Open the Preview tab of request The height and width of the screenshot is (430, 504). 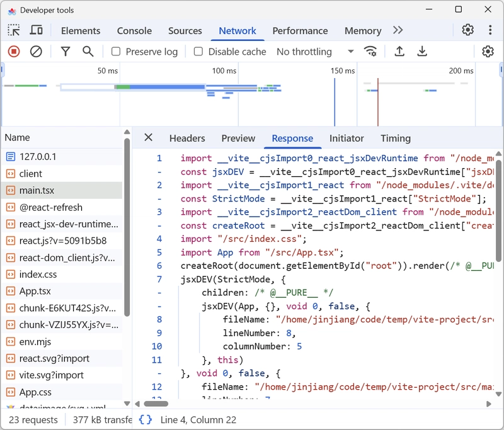point(238,138)
